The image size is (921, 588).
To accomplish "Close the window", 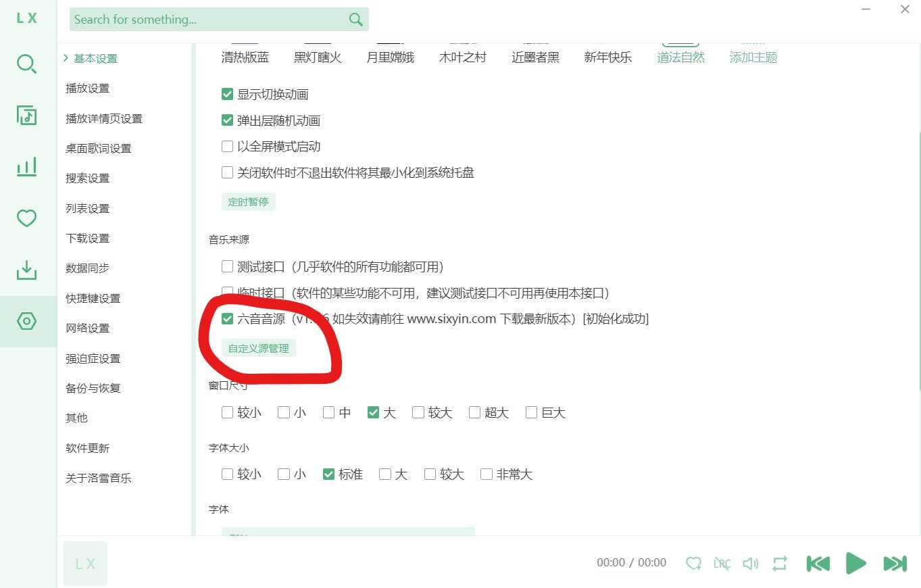I will pyautogui.click(x=905, y=9).
